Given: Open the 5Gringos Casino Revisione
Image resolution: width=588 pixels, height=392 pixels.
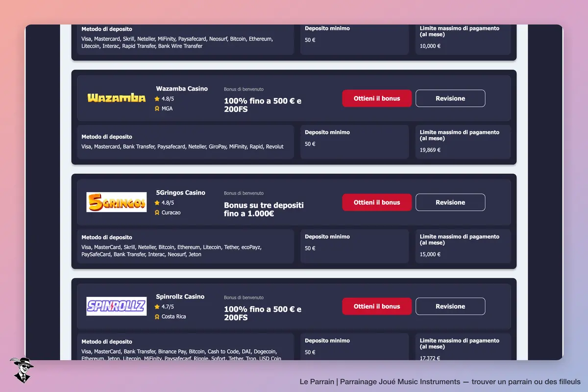Looking at the screenshot, I should 450,202.
